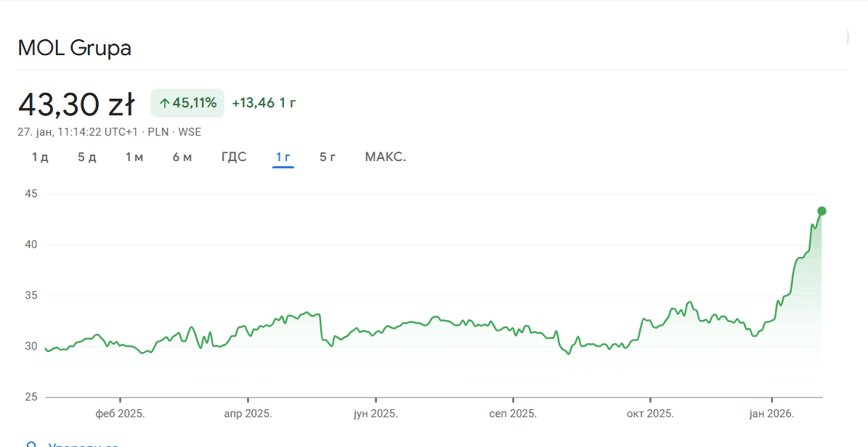The image size is (868, 447).
Task: Open the 6 м chart view
Action: [x=182, y=157]
